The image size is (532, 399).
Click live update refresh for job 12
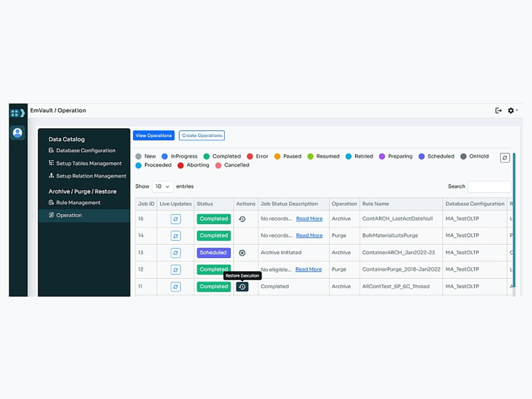pos(175,270)
